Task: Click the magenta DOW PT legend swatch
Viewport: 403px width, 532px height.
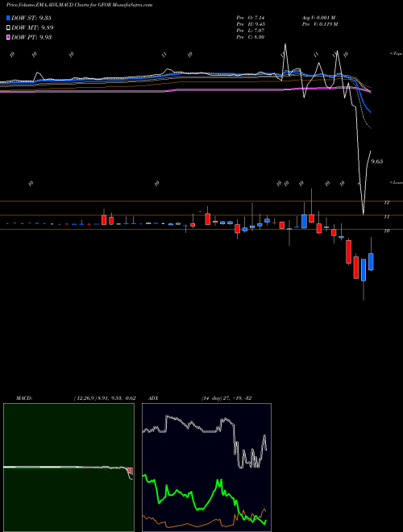Action: 9,37
